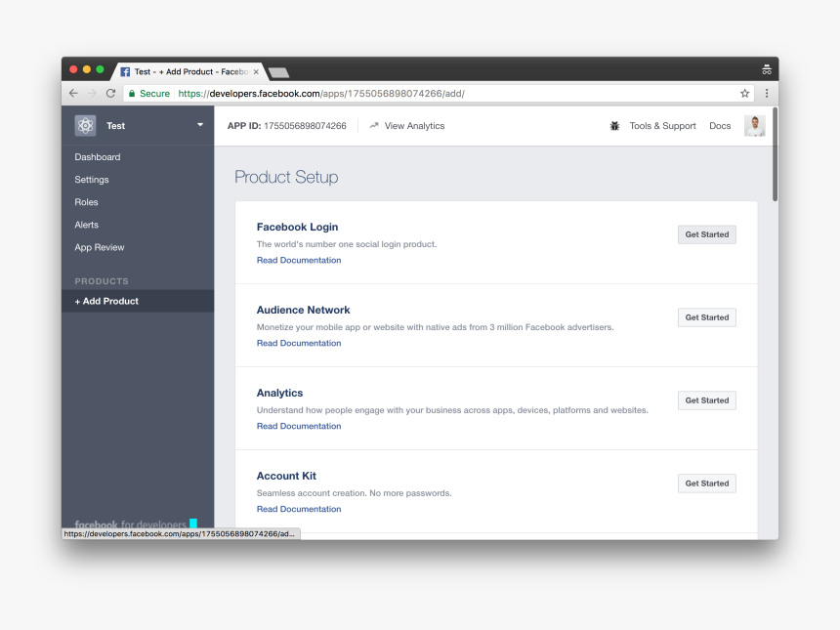The height and width of the screenshot is (630, 840).
Task: Click View Analytics in the header
Action: pos(414,126)
